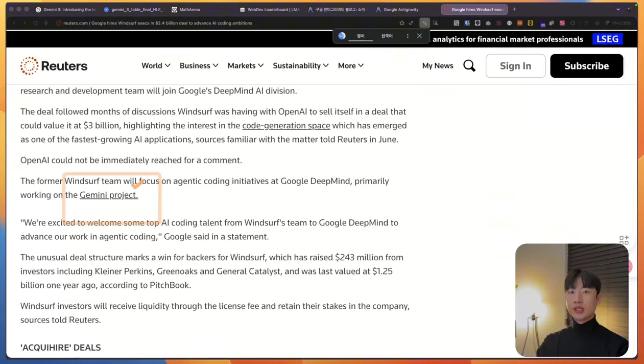The image size is (644, 364).
Task: Click the camera extension icon in toolbar
Action: click(x=488, y=23)
